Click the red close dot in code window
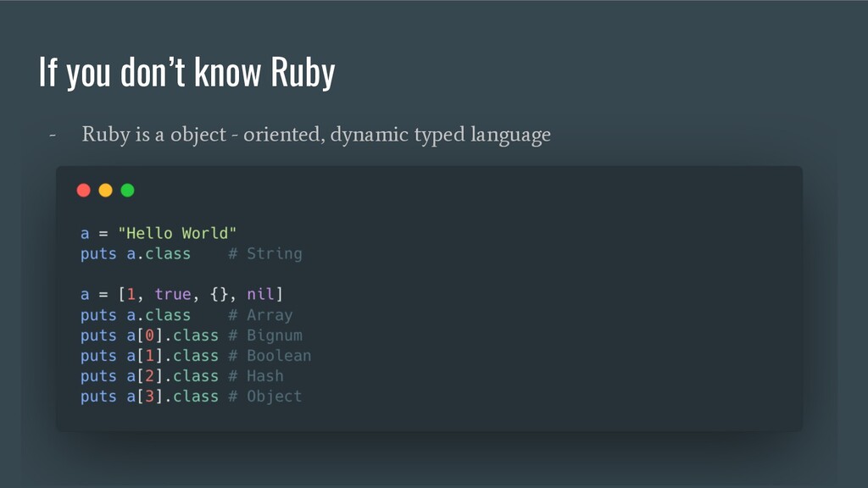Screen dimensions: 868x488 pyautogui.click(x=84, y=191)
